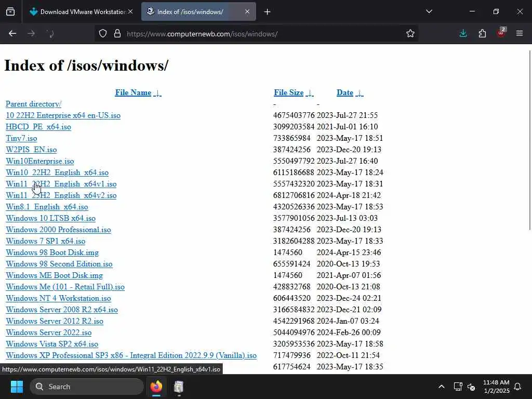The width and height of the screenshot is (532, 399).
Task: Open Firefox View icon in tab bar
Action: [x=10, y=11]
